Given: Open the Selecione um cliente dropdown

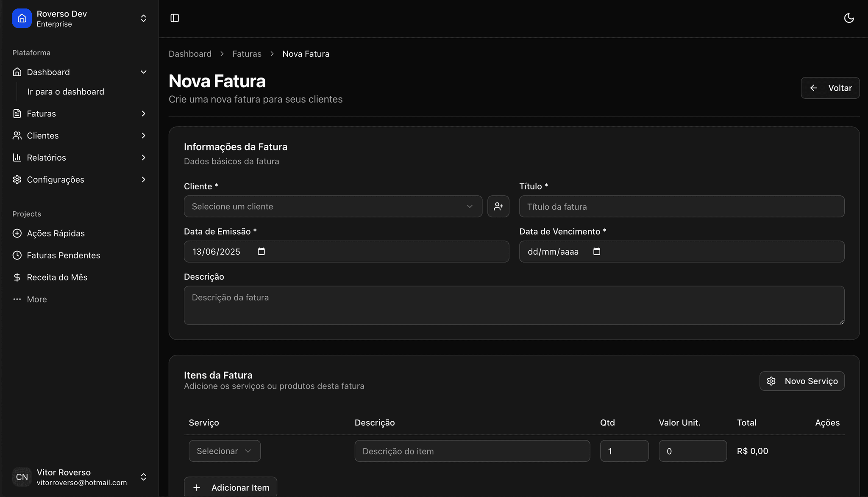Looking at the screenshot, I should click(333, 206).
